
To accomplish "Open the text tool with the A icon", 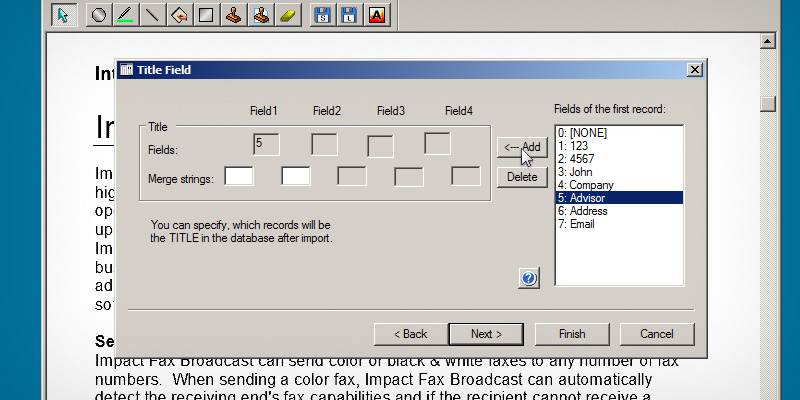I will (377, 15).
